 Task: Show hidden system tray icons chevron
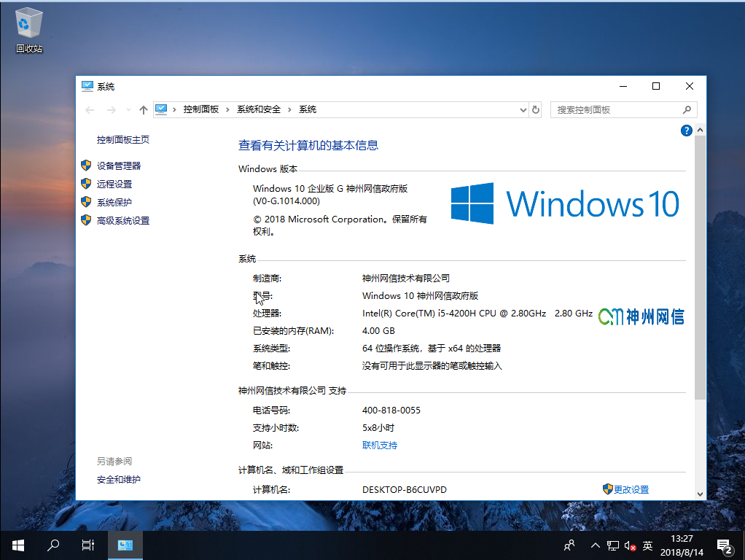pos(595,545)
